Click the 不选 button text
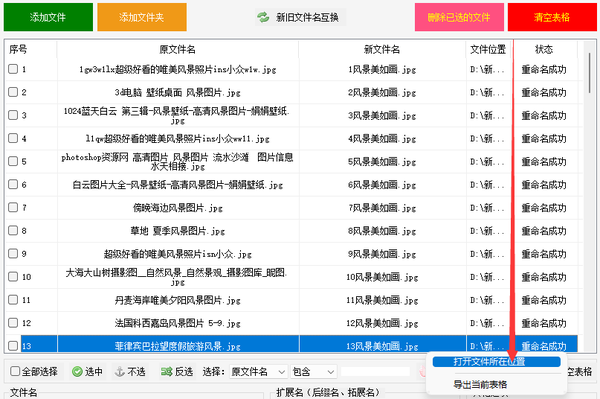Viewport: 600px width, 399px height. pos(136,371)
